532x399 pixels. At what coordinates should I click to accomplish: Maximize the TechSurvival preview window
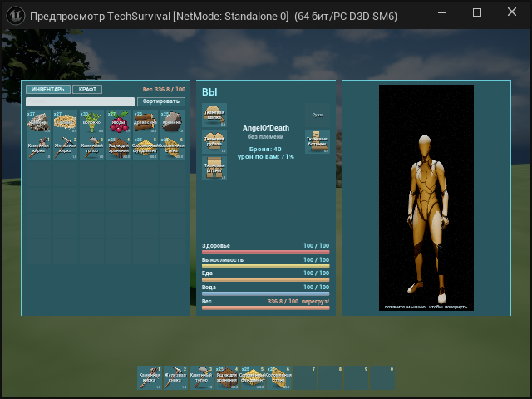click(477, 12)
